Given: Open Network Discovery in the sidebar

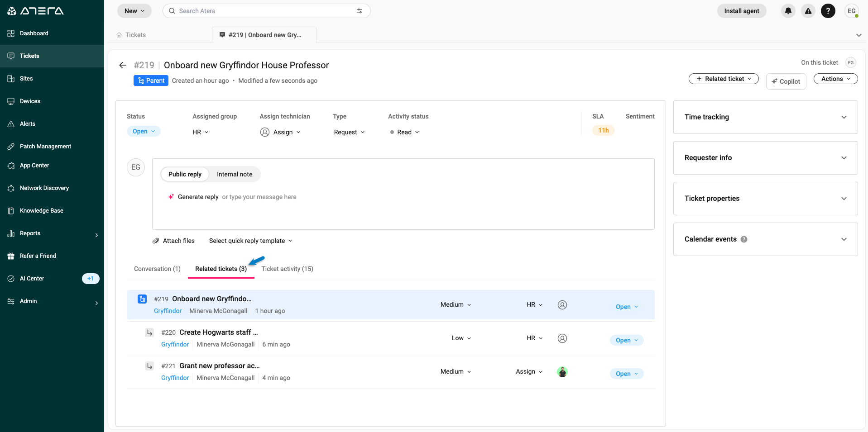Looking at the screenshot, I should point(52,188).
